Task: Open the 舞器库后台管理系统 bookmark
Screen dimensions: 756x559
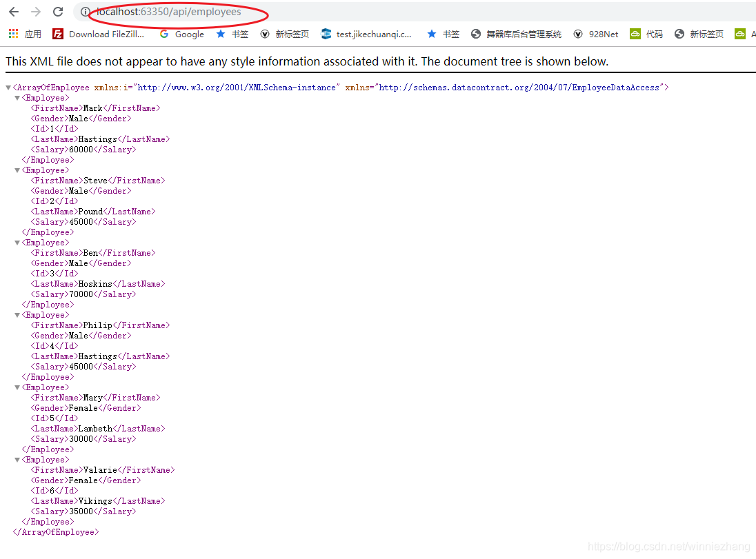Action: [x=517, y=34]
